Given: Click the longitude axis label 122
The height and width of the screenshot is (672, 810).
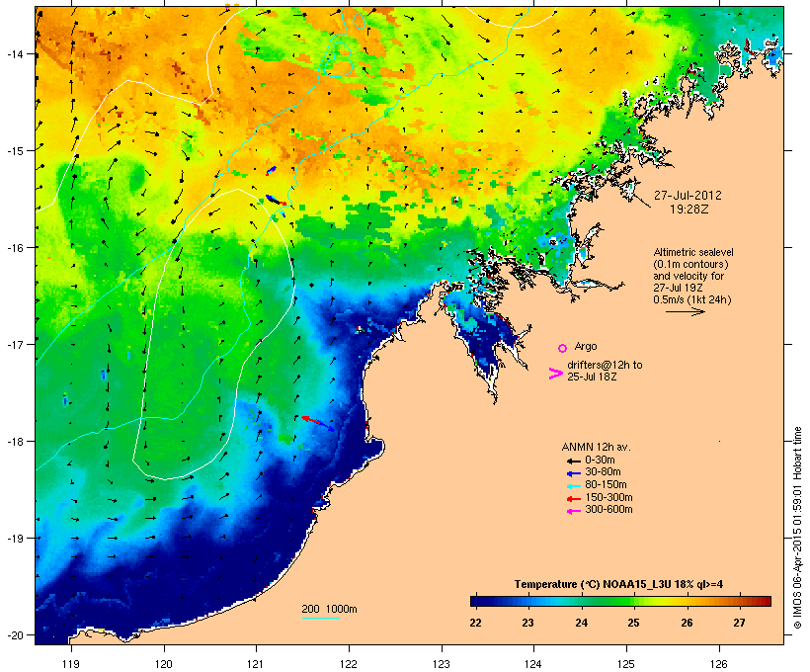Looking at the screenshot, I should coord(349,664).
